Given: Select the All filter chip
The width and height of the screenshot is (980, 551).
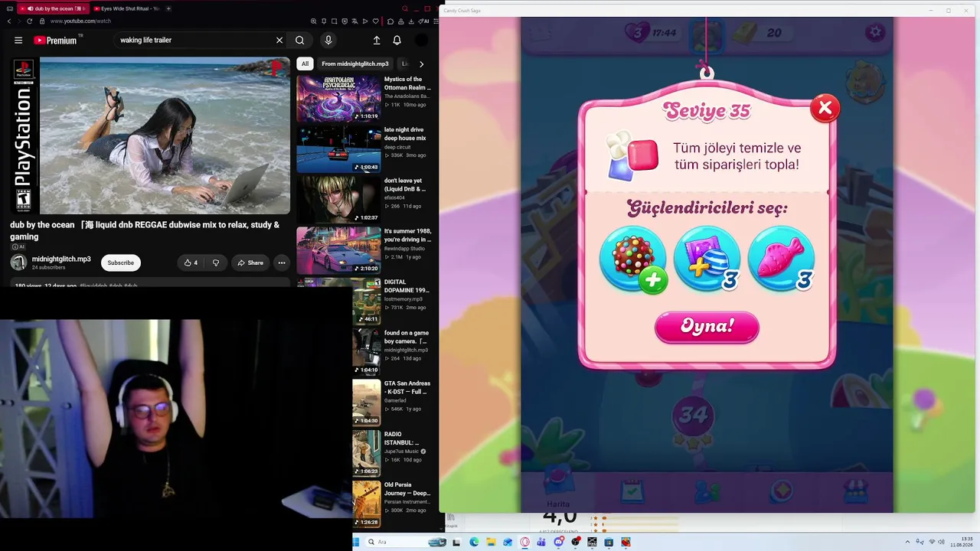Looking at the screenshot, I should 305,64.
